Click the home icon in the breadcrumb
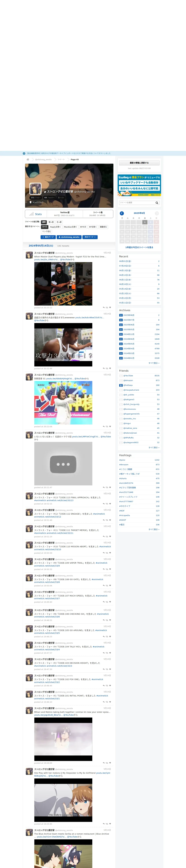The width and height of the screenshot is (186, 868). (x=28, y=159)
